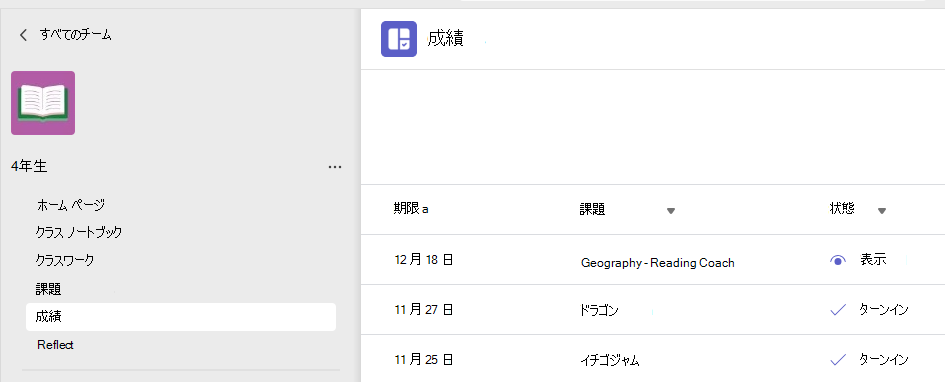Open the クラス ノートブック item
The width and height of the screenshot is (945, 382).
(x=79, y=232)
